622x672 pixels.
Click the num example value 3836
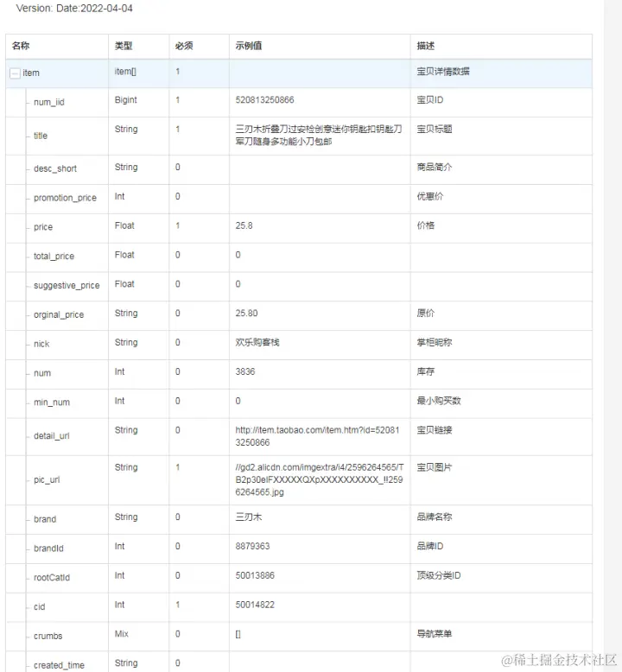pyautogui.click(x=244, y=371)
